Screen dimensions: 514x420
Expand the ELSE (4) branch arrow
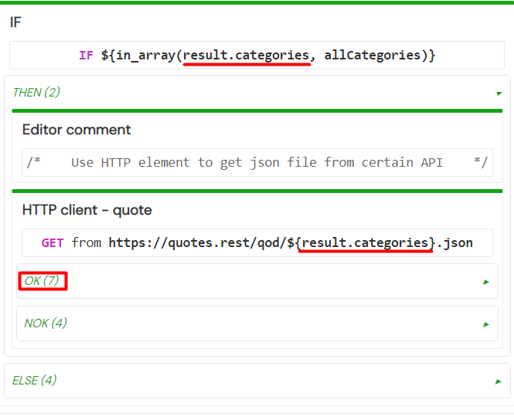tap(499, 381)
